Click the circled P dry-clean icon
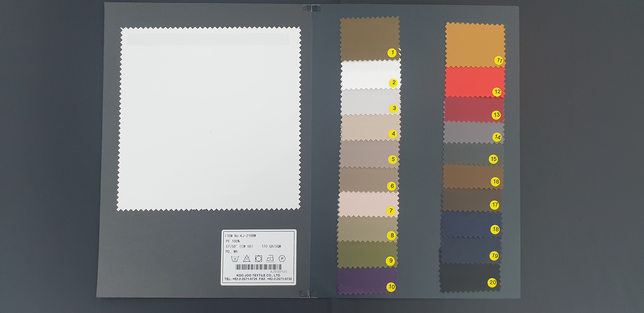Viewport: 644px width, 313px height. point(282,259)
